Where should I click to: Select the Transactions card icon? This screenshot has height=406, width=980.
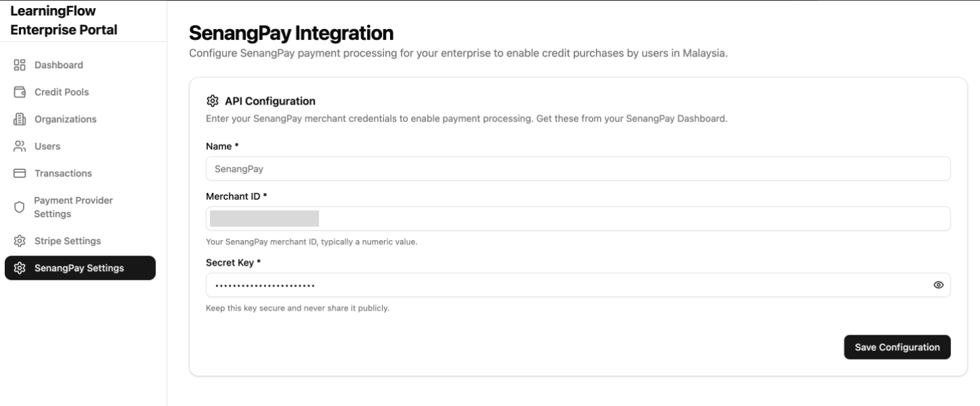18,173
